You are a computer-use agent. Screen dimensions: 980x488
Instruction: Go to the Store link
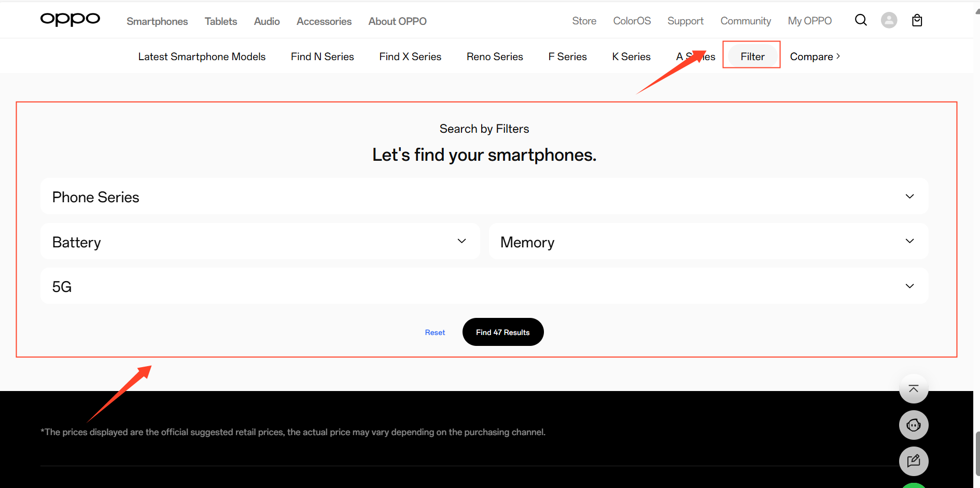coord(584,21)
